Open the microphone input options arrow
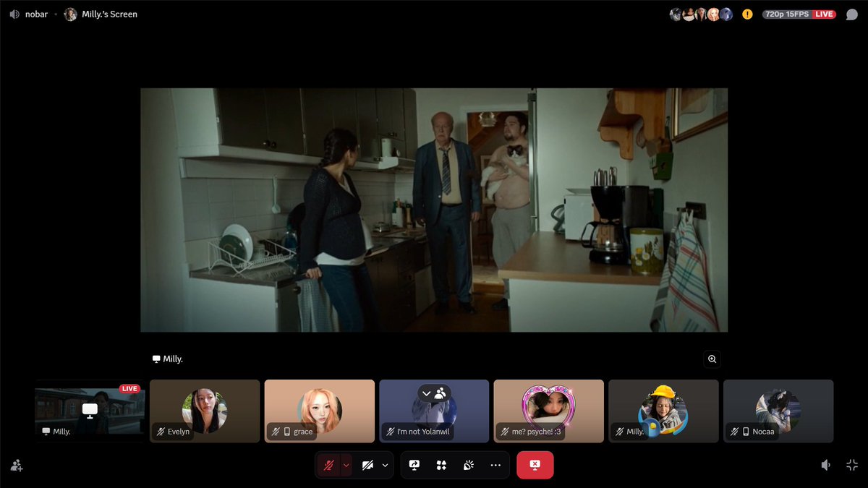The height and width of the screenshot is (488, 868). 346,465
